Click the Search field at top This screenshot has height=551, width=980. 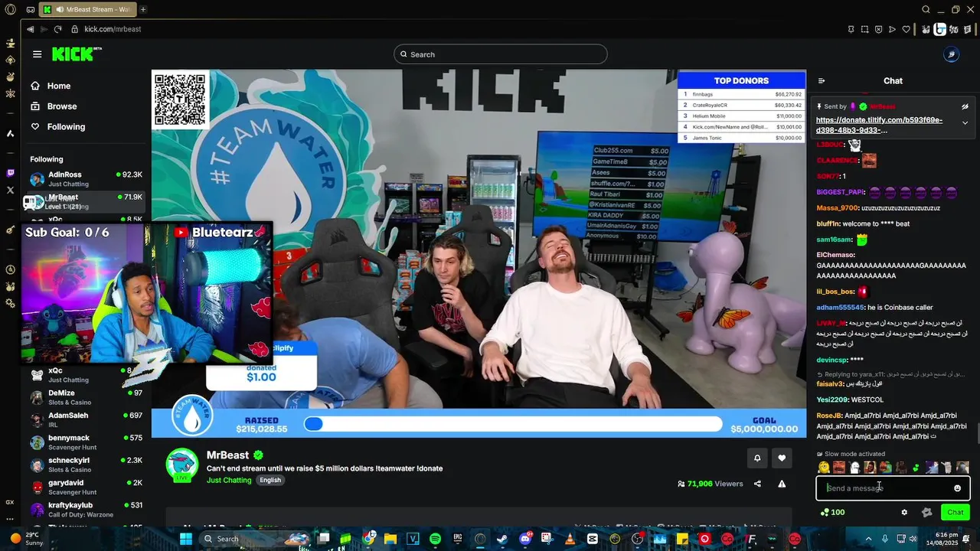point(501,54)
